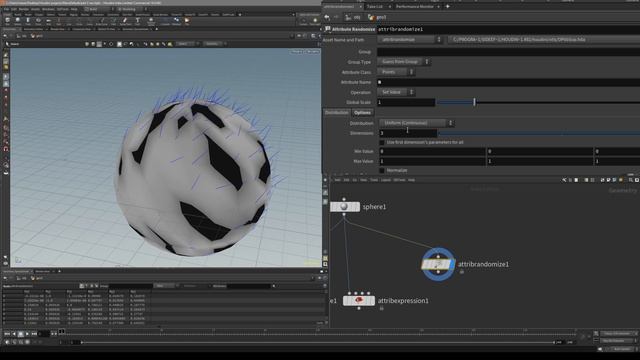Click the Global Scale slider handle
Viewport: 640px width, 360px height.
[474, 102]
